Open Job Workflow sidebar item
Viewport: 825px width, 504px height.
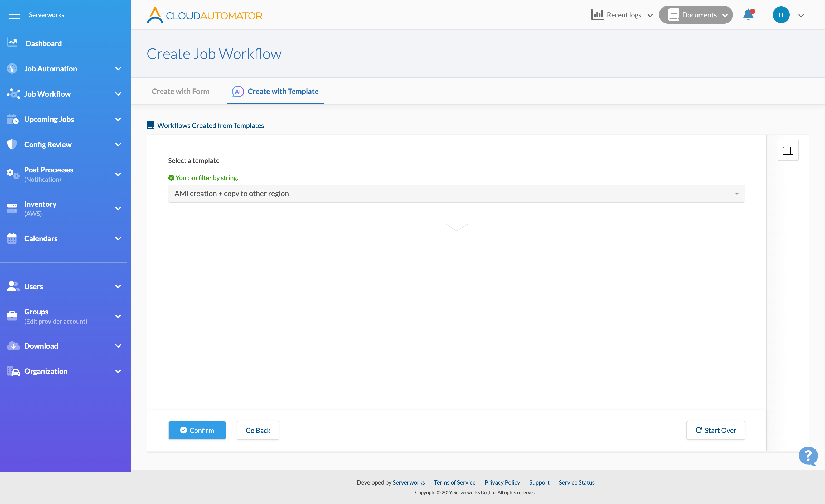(47, 94)
